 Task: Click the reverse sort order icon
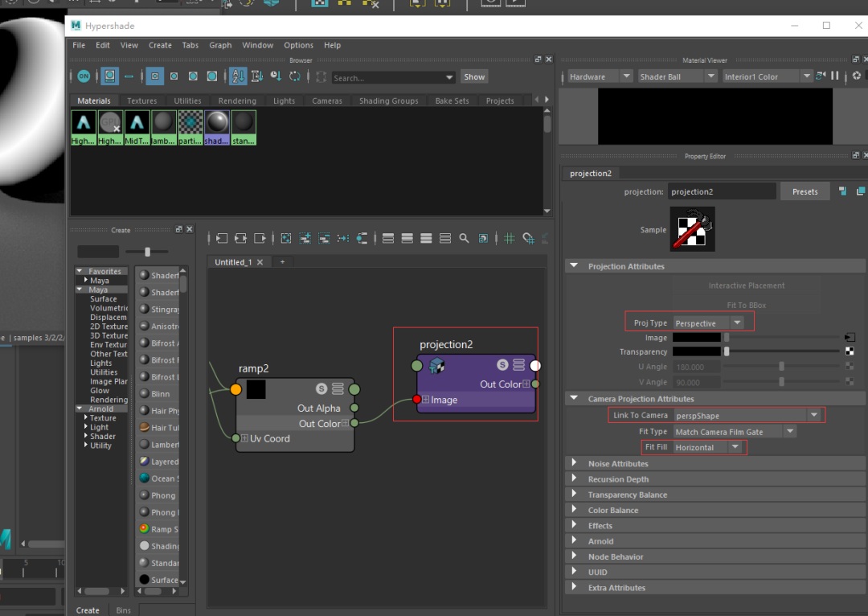[294, 76]
